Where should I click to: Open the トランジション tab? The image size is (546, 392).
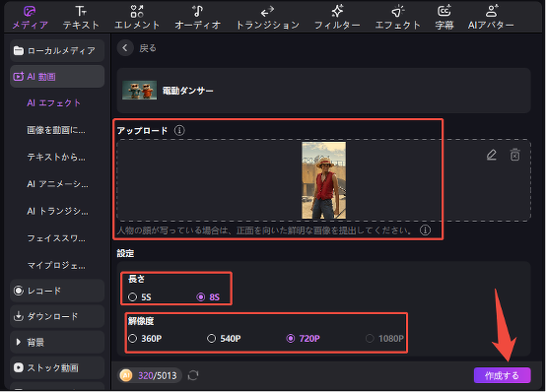267,18
